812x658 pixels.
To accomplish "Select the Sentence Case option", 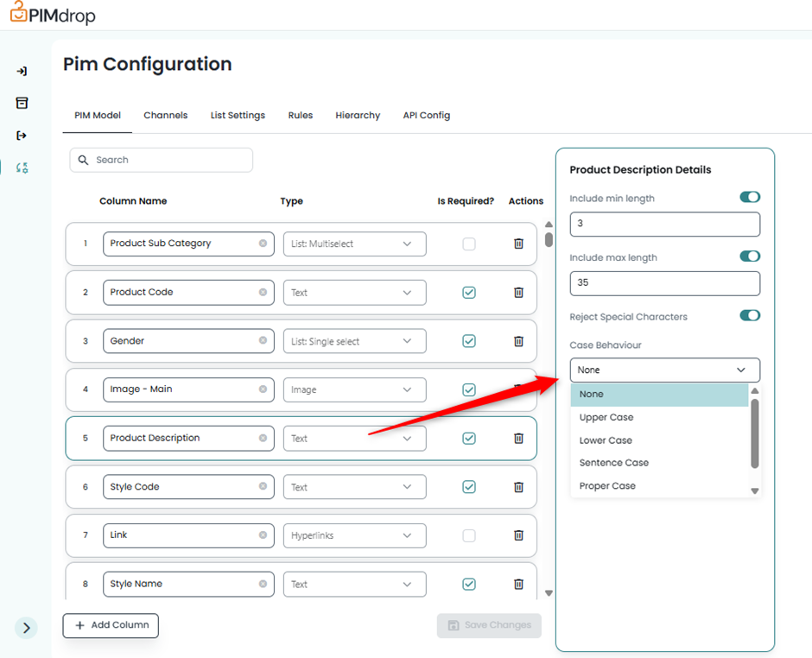I will click(614, 463).
